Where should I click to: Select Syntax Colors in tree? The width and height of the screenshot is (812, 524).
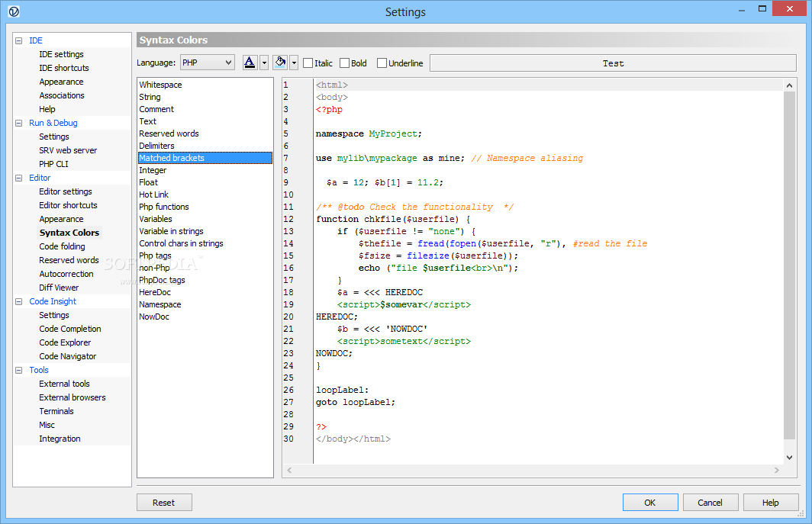[69, 233]
